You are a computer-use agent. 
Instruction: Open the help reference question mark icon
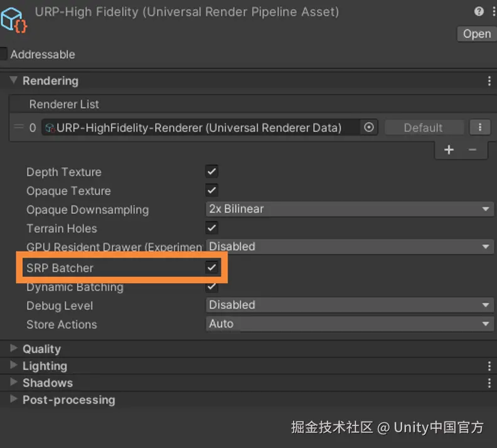(479, 12)
